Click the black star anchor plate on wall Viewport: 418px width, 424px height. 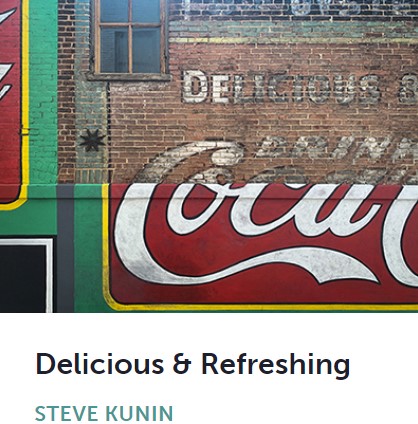point(92,140)
